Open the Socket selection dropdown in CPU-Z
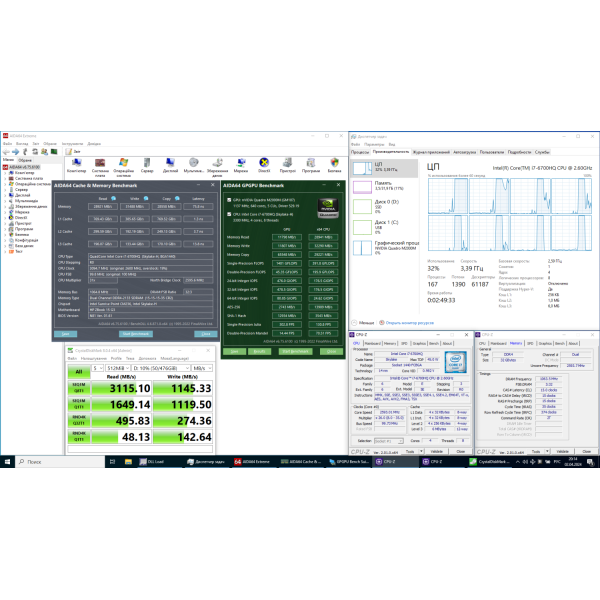 pyautogui.click(x=389, y=441)
